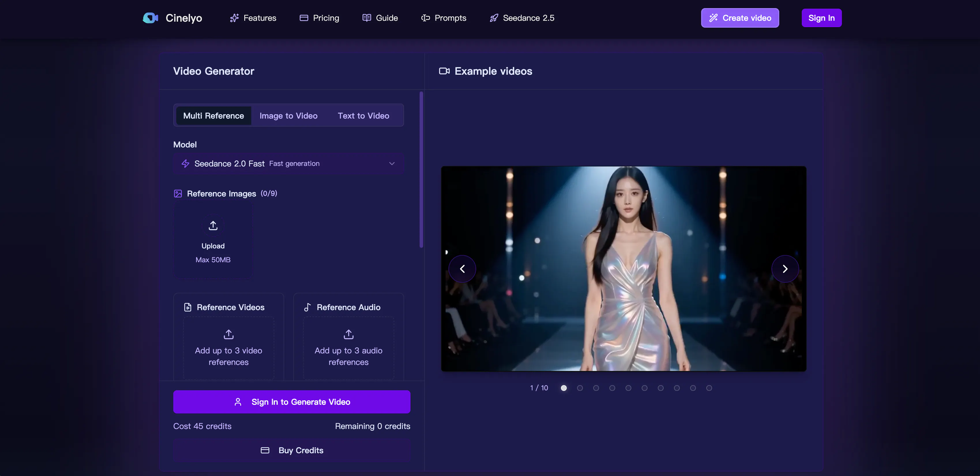The width and height of the screenshot is (980, 476).
Task: Open the Seedance 2.5 page
Action: 522,18
